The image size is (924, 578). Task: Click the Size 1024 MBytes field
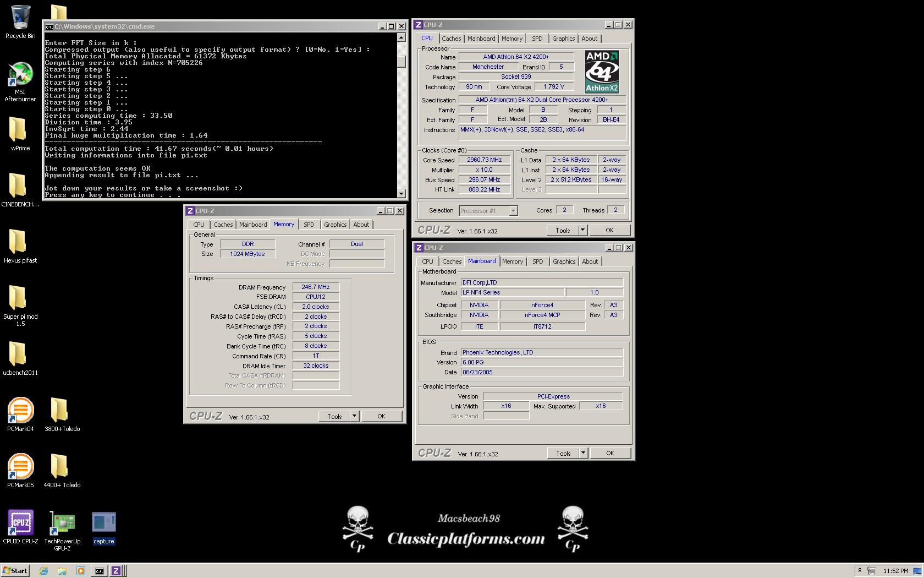(248, 254)
